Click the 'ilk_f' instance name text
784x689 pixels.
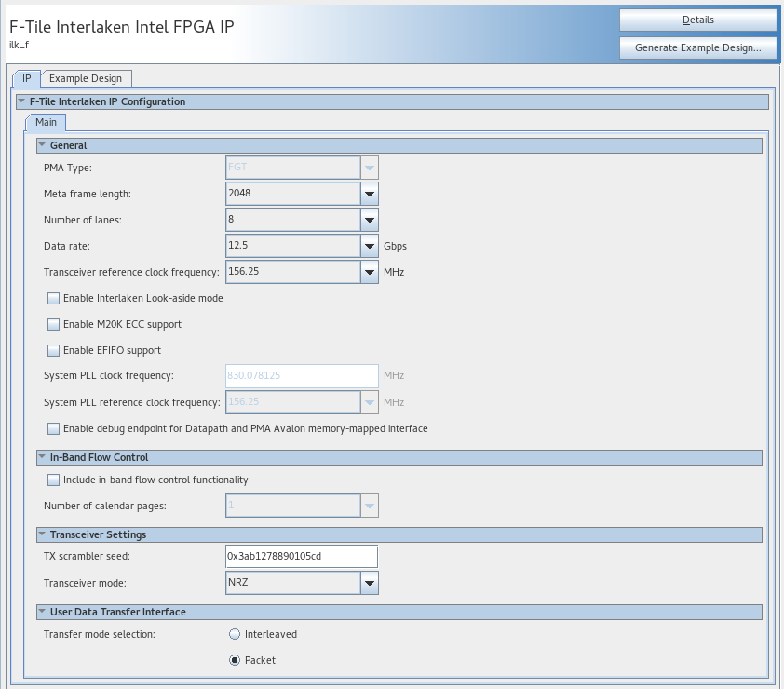click(x=19, y=45)
